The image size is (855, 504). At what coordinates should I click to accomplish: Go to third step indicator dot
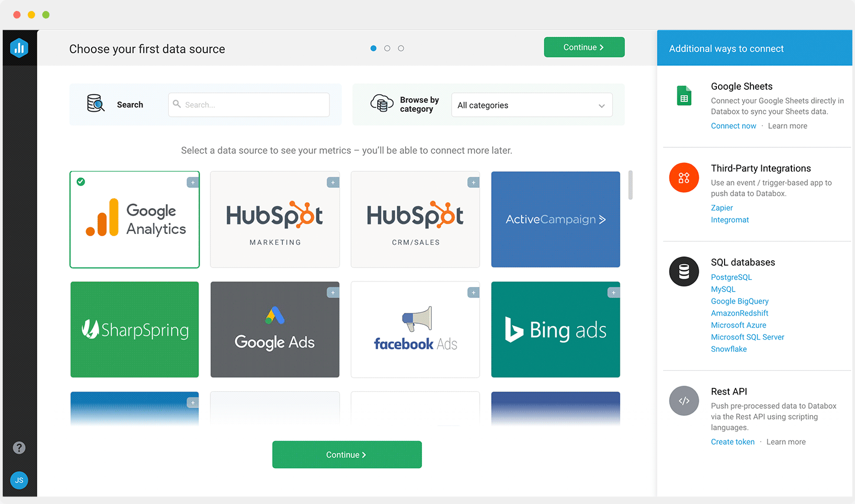(401, 48)
